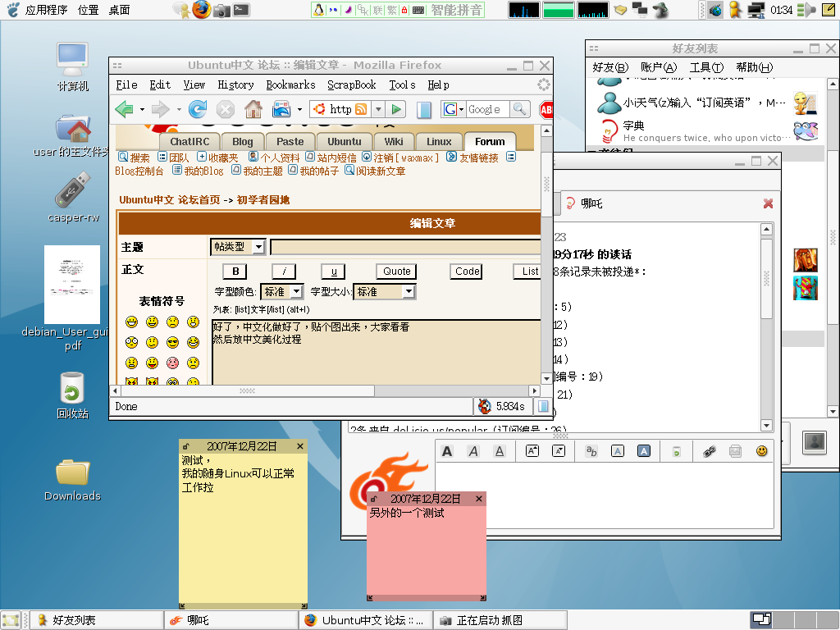Click in the forum post body text area
Viewport: 840px width, 630px height.
377,352
